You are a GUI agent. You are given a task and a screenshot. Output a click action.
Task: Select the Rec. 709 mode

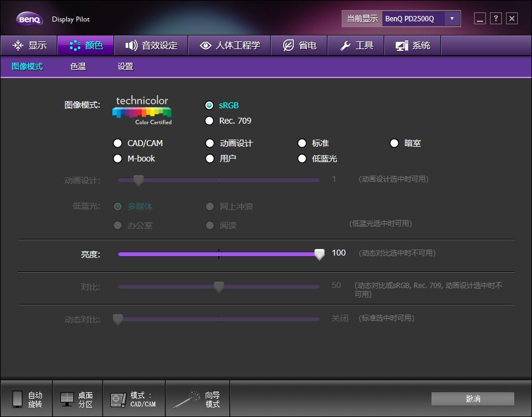coord(209,121)
